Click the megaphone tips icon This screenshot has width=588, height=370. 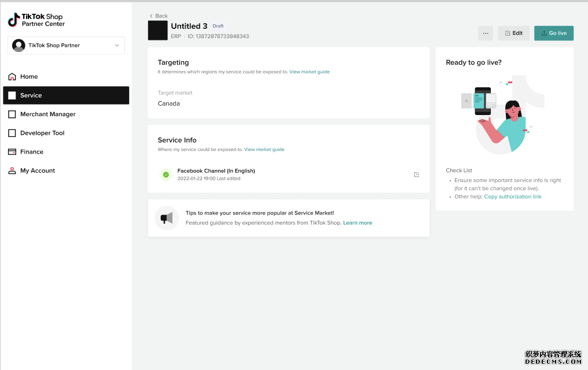coord(167,218)
